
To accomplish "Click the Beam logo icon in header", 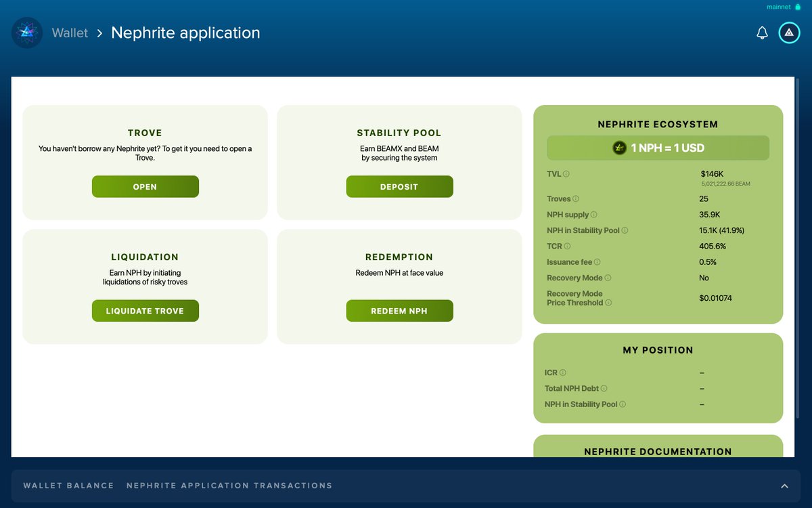I will [x=27, y=33].
